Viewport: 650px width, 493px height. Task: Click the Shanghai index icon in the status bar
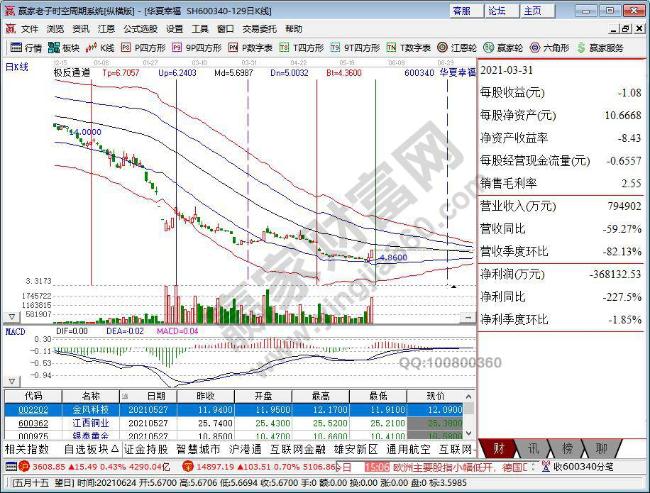coord(24,467)
